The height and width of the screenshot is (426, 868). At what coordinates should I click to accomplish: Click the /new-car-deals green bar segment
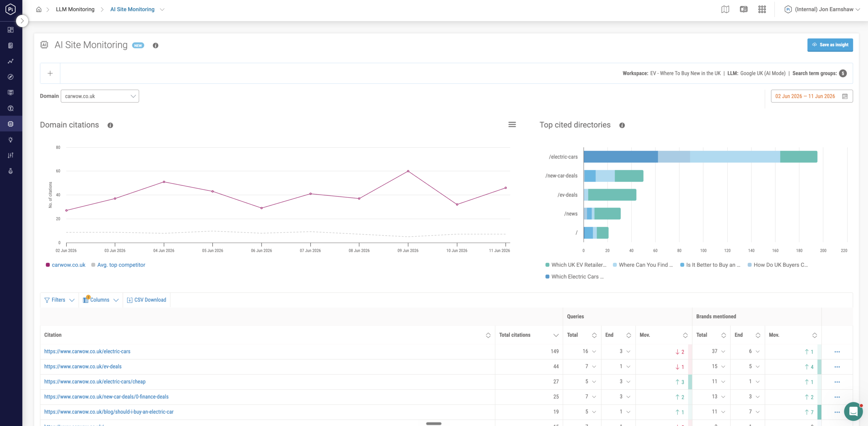629,176
